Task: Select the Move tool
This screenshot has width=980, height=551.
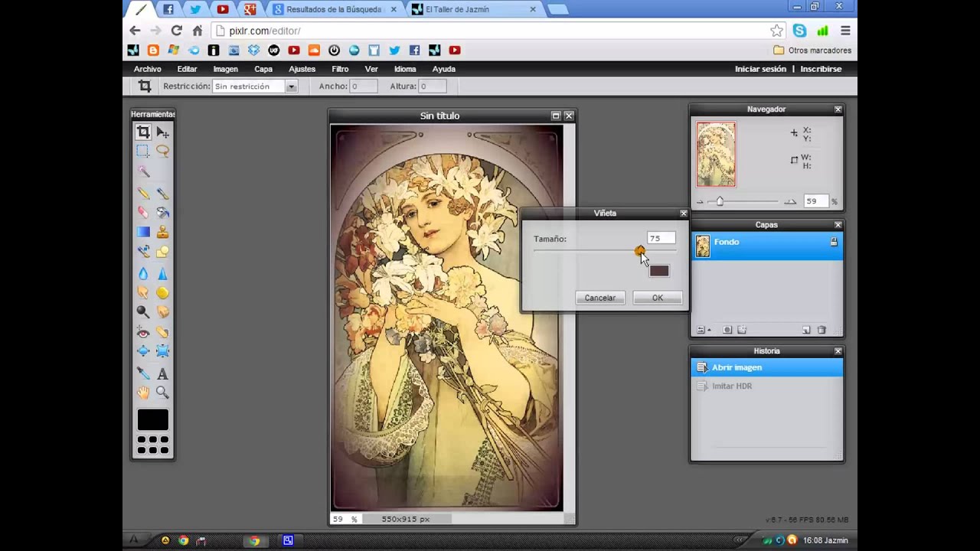Action: click(x=162, y=132)
